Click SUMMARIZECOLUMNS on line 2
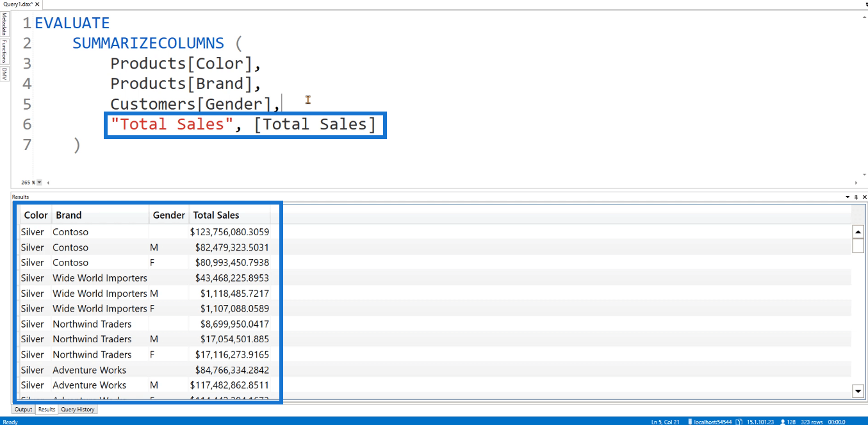The image size is (868, 425). tap(148, 43)
